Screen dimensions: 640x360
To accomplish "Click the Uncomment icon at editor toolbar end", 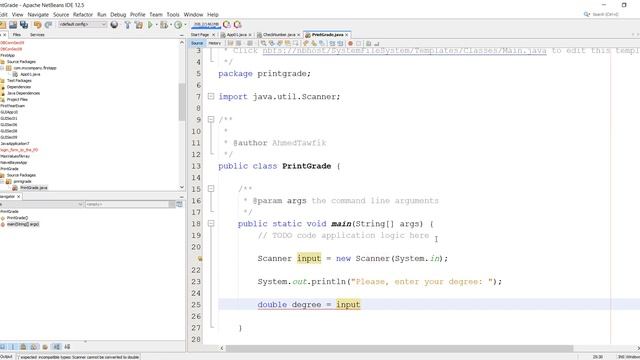I will tap(376, 43).
